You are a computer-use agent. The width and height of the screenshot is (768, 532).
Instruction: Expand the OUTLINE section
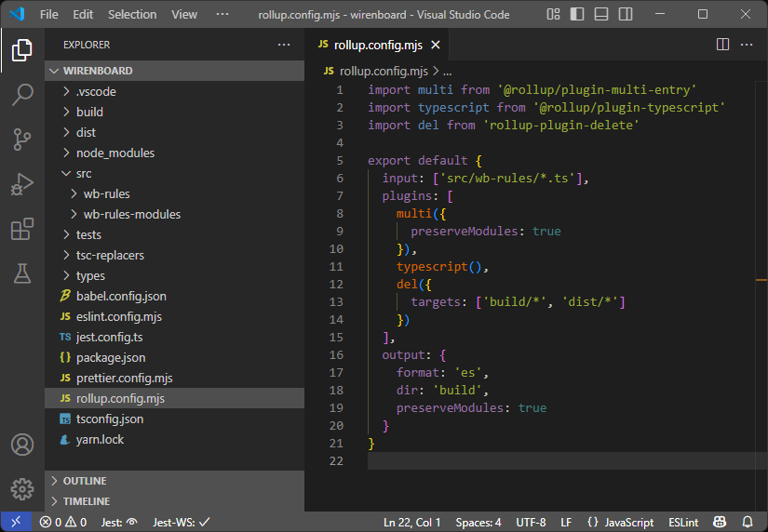[x=85, y=481]
